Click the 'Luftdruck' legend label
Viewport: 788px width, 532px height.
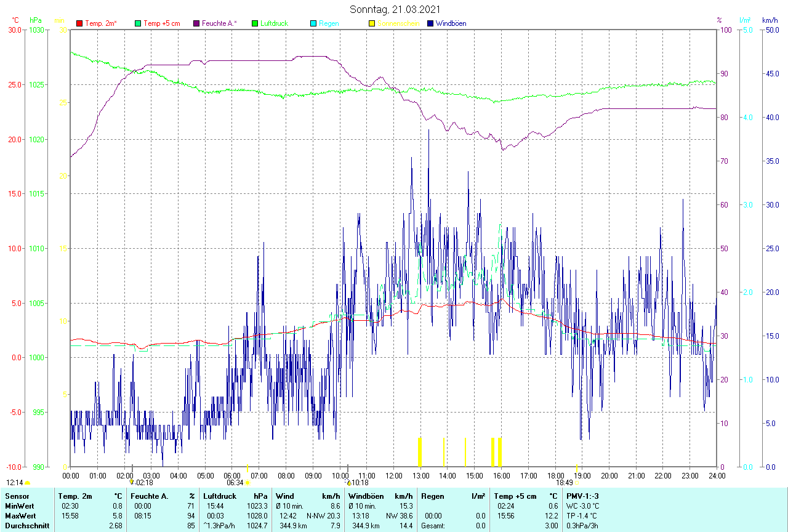pyautogui.click(x=275, y=24)
